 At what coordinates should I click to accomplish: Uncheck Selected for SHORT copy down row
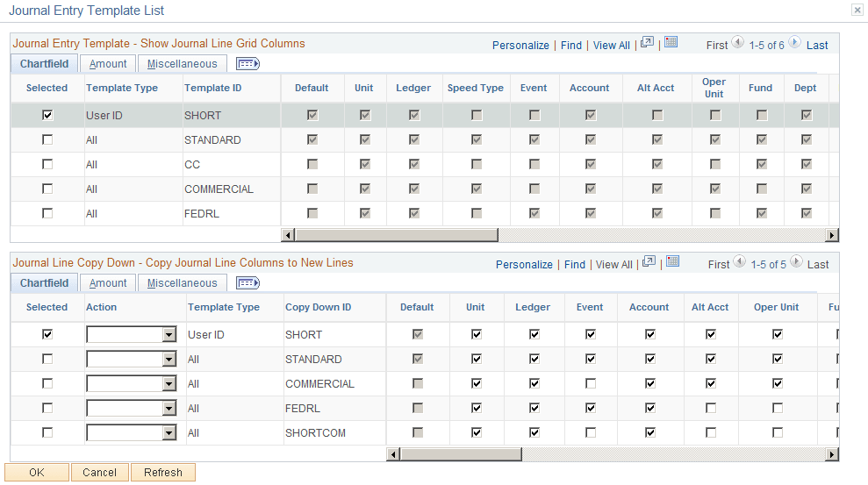[x=47, y=334]
